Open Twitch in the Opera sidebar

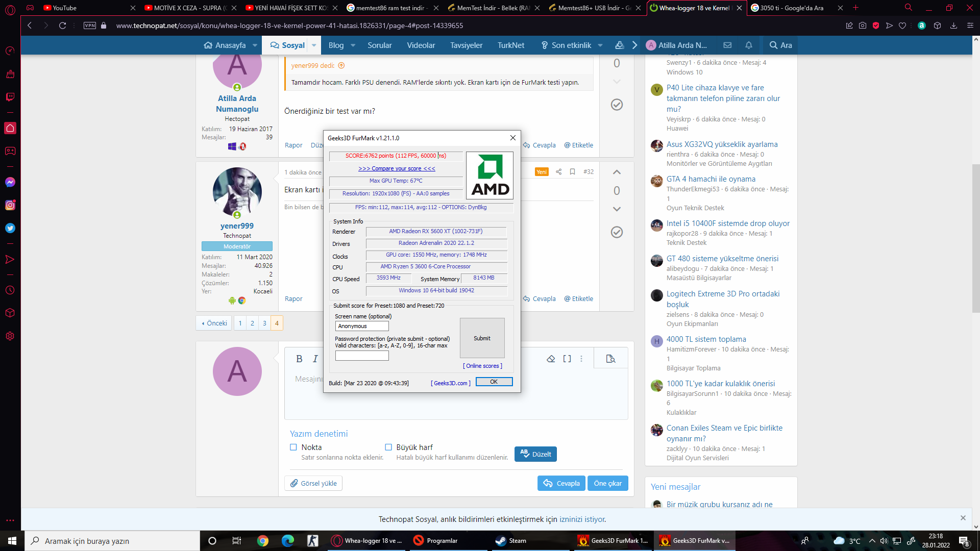pyautogui.click(x=10, y=96)
